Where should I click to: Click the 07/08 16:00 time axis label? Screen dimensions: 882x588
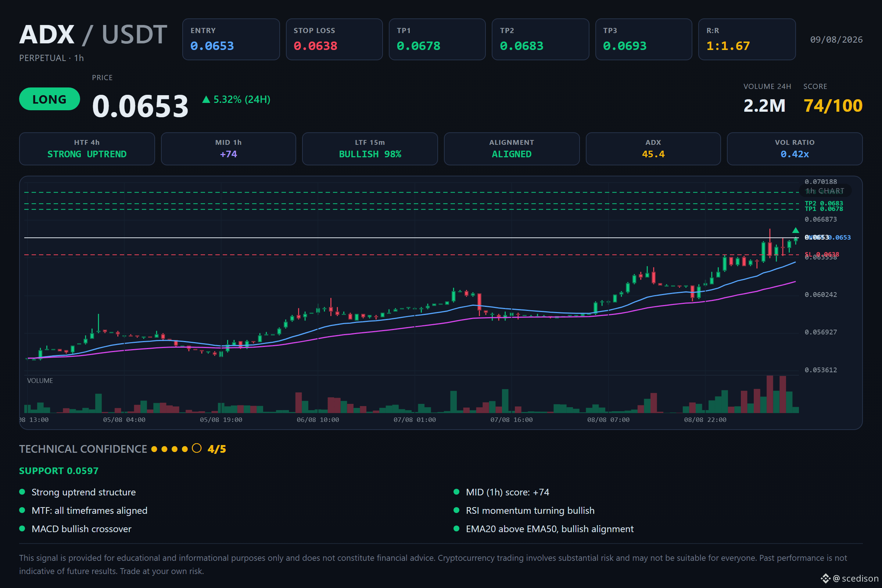(512, 420)
